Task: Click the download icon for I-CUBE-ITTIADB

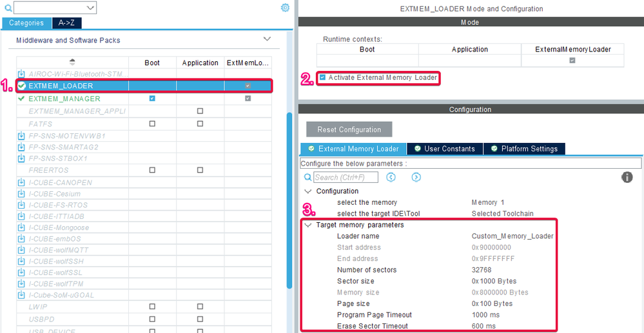Action: click(21, 216)
